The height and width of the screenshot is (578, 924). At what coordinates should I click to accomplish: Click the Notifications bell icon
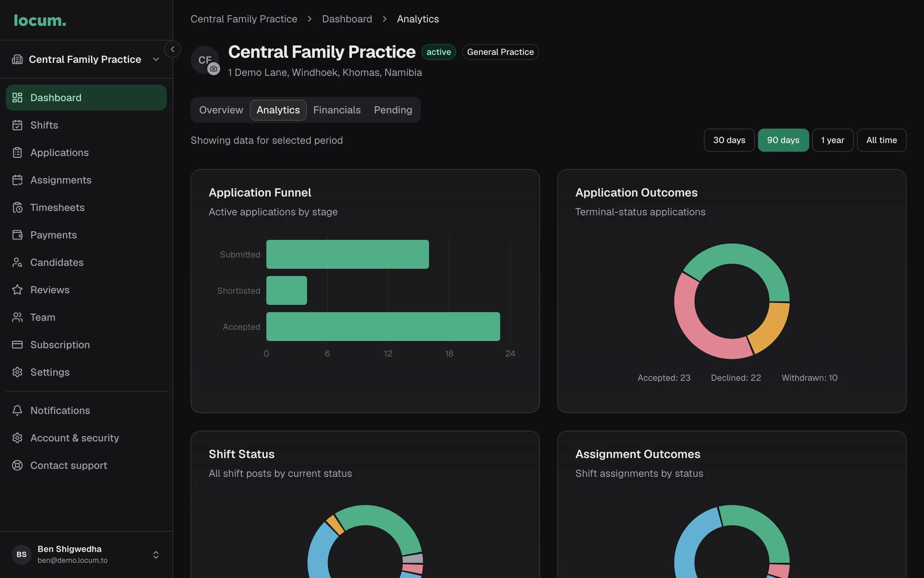(x=17, y=410)
